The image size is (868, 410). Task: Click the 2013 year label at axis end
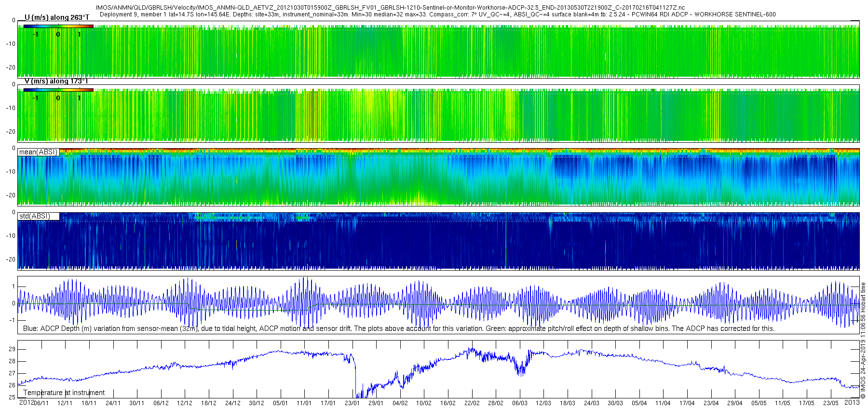(x=852, y=402)
